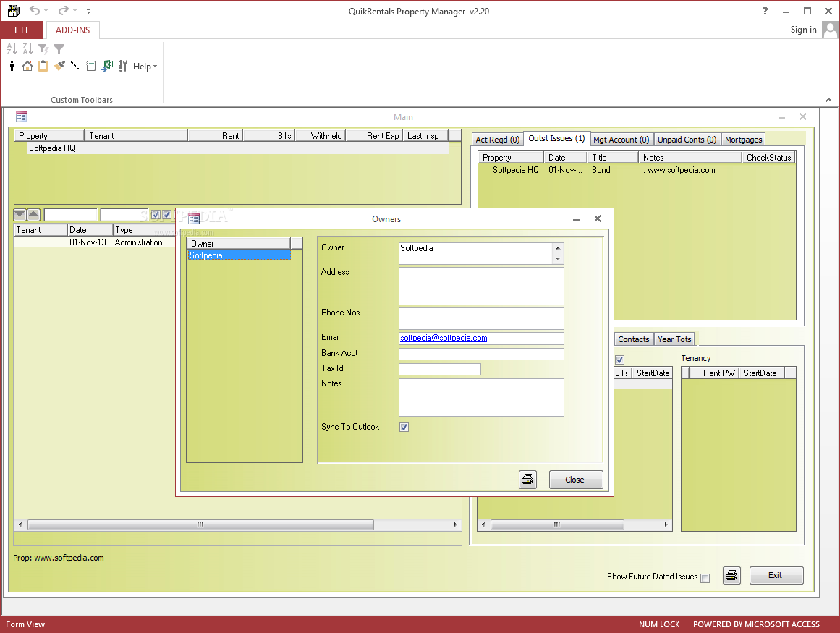
Task: Toggle the Sync To Outlook checkbox
Action: [404, 428]
